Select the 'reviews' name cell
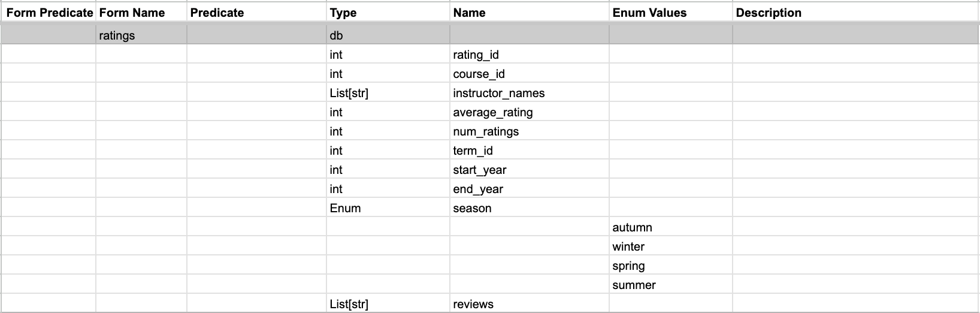 pos(474,304)
